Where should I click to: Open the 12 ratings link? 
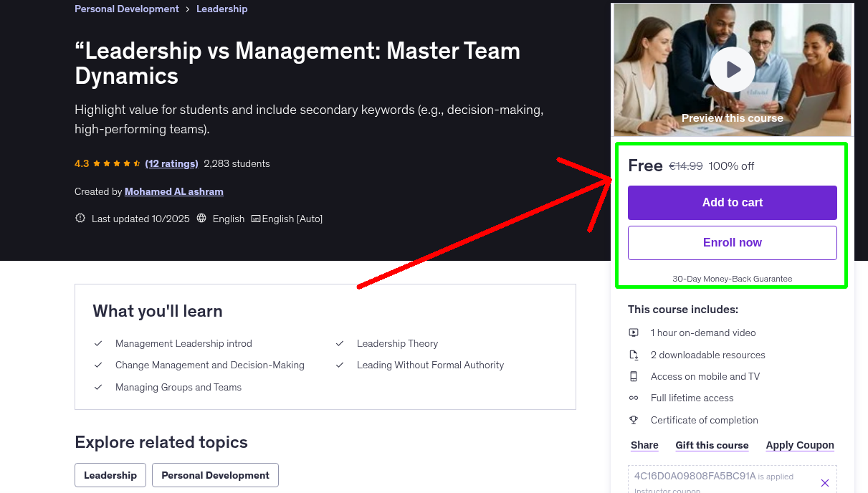coord(171,163)
